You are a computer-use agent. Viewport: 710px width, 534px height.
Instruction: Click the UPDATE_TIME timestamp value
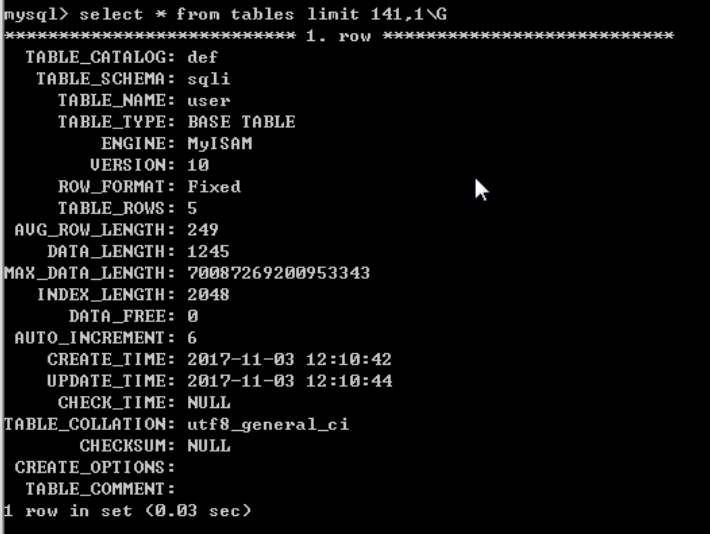click(x=289, y=381)
